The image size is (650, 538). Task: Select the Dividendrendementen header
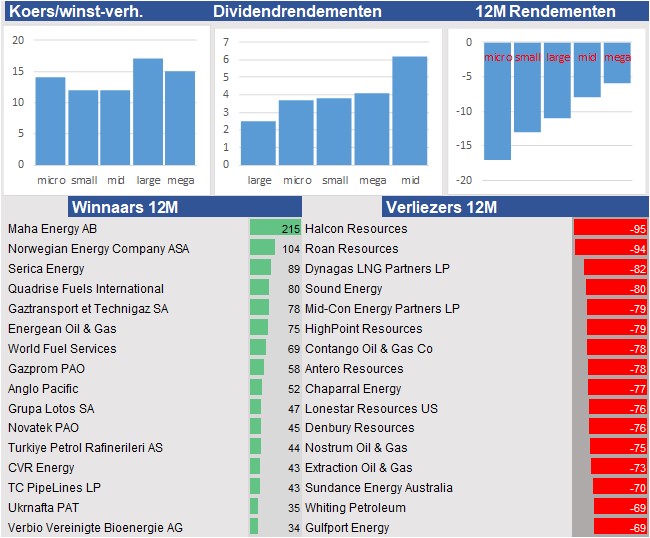(x=297, y=12)
